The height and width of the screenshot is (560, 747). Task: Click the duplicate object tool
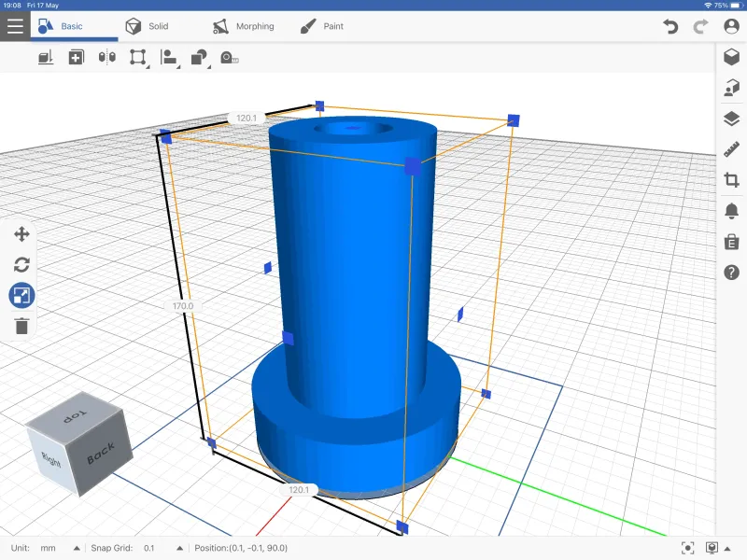click(77, 58)
